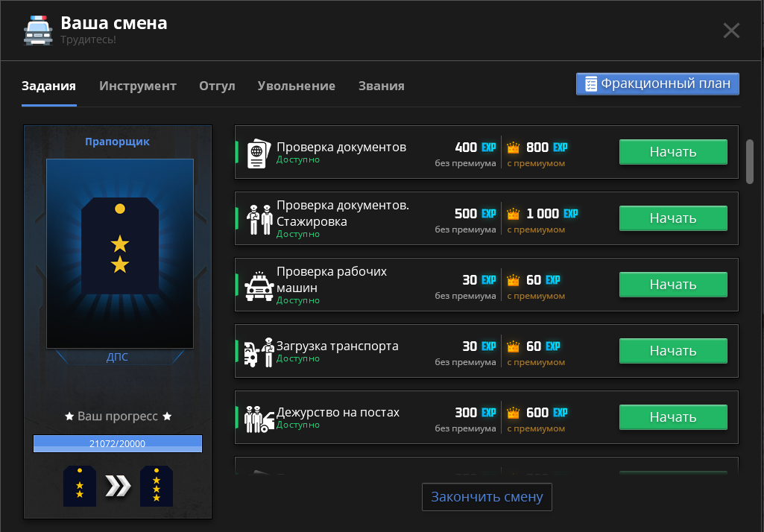Click the checklist icon on Фракционный план button

pyautogui.click(x=590, y=83)
